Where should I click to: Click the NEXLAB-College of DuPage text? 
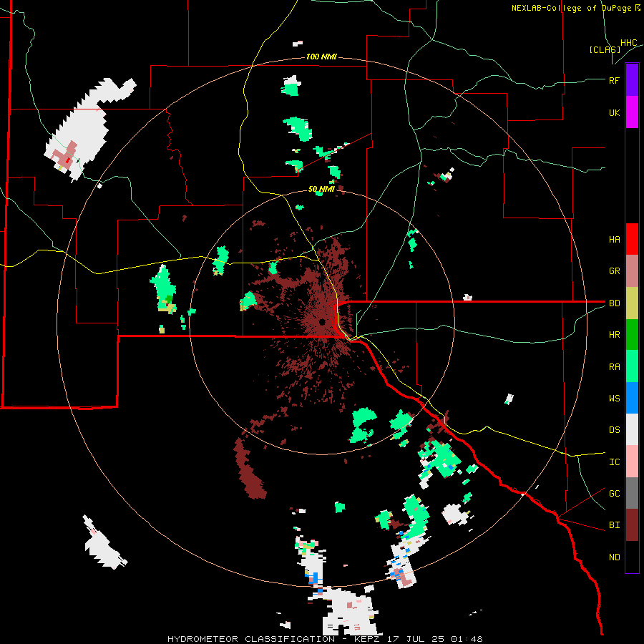pyautogui.click(x=571, y=8)
